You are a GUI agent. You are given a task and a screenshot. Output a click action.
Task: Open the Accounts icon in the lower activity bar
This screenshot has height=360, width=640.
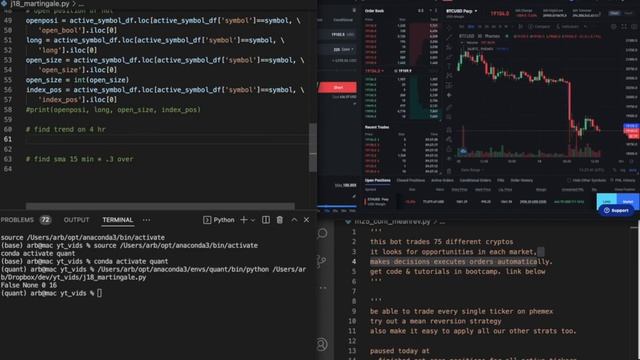click(x=322, y=344)
